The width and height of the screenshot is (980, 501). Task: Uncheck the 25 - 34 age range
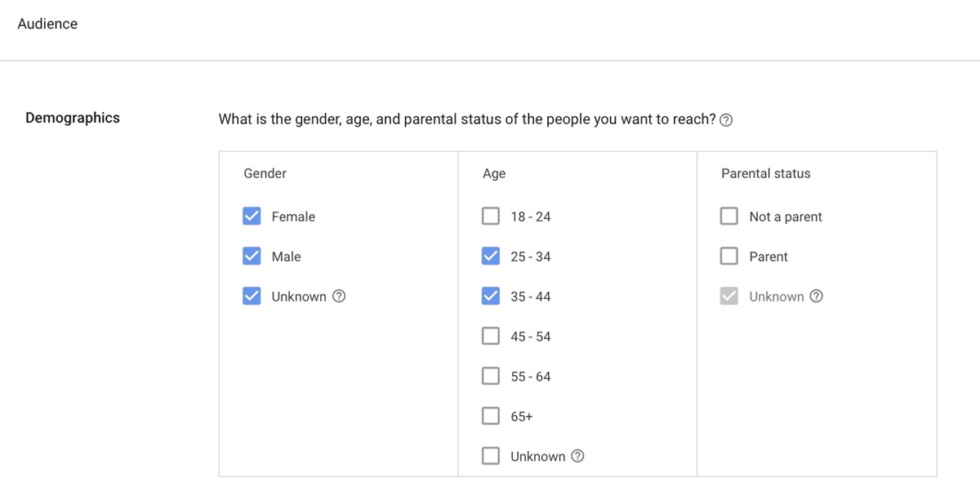[x=490, y=257]
